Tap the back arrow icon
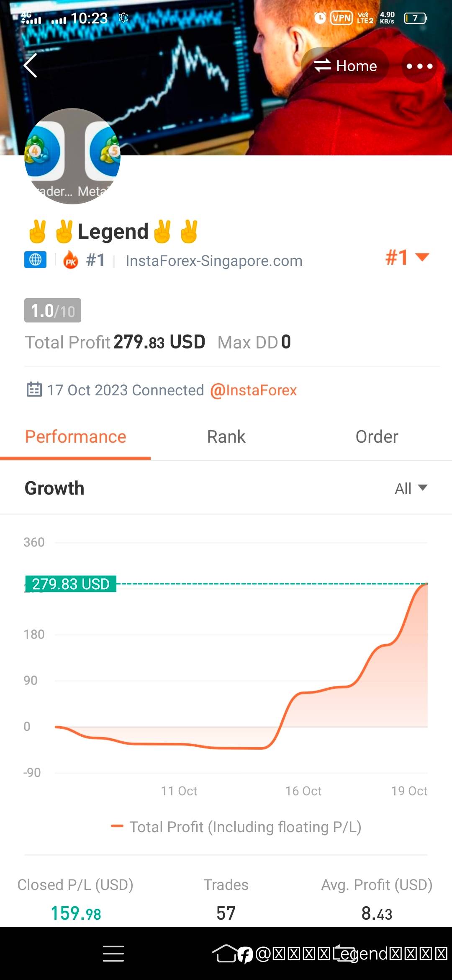The height and width of the screenshot is (980, 452). pyautogui.click(x=31, y=66)
